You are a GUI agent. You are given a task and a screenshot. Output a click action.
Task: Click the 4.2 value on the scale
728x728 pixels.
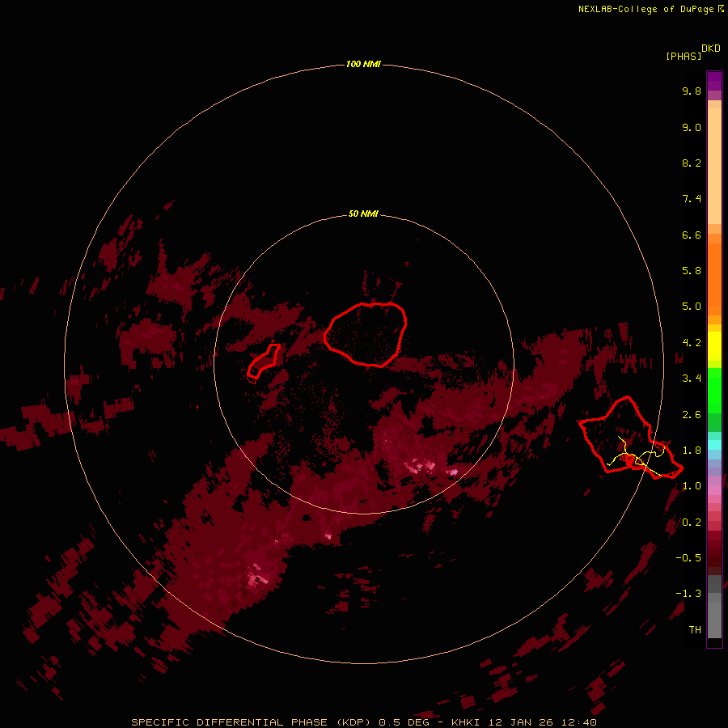692,343
